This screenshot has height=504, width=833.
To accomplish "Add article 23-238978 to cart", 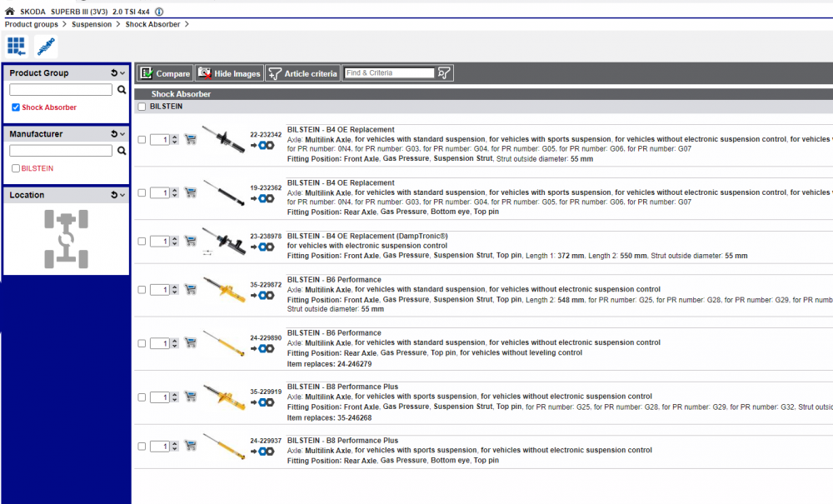I will coord(190,241).
